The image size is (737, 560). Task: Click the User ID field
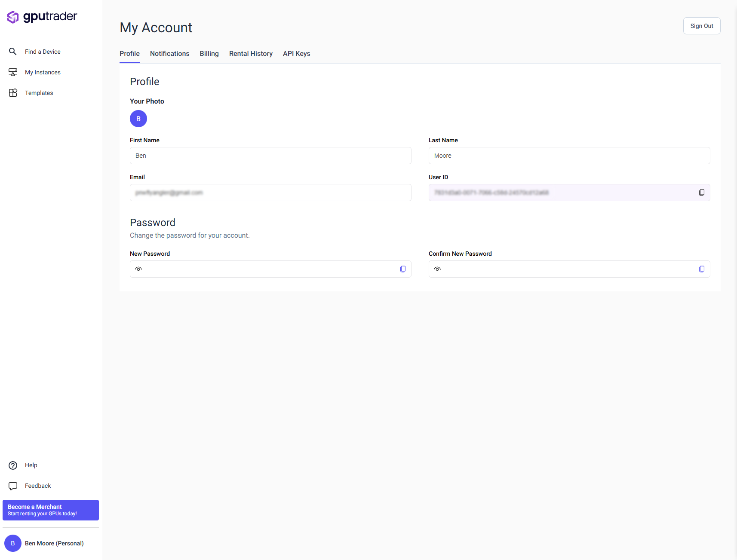click(x=569, y=193)
